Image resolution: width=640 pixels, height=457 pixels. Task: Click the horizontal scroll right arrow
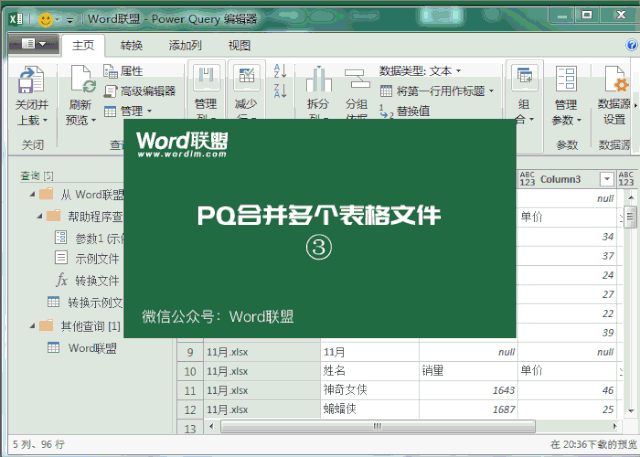tap(615, 426)
